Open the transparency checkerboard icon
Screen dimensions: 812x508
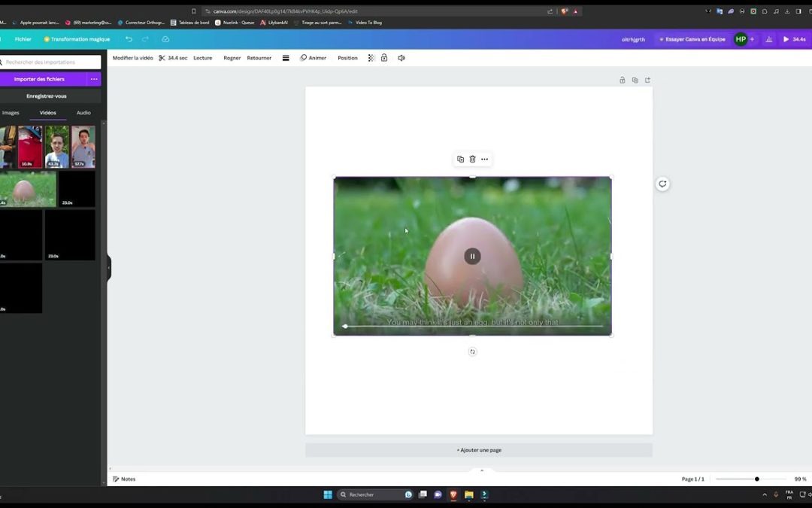(x=371, y=58)
